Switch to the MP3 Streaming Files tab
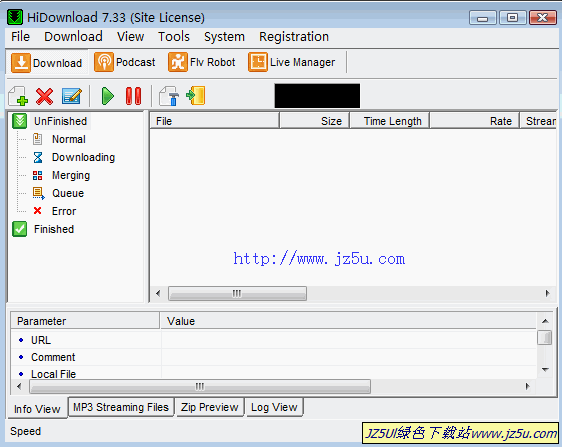Image resolution: width=562 pixels, height=447 pixels. (x=121, y=407)
